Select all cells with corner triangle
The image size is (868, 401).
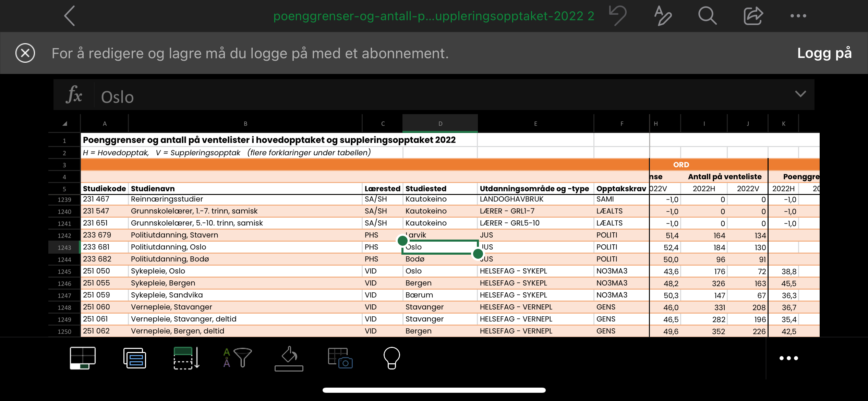(64, 124)
